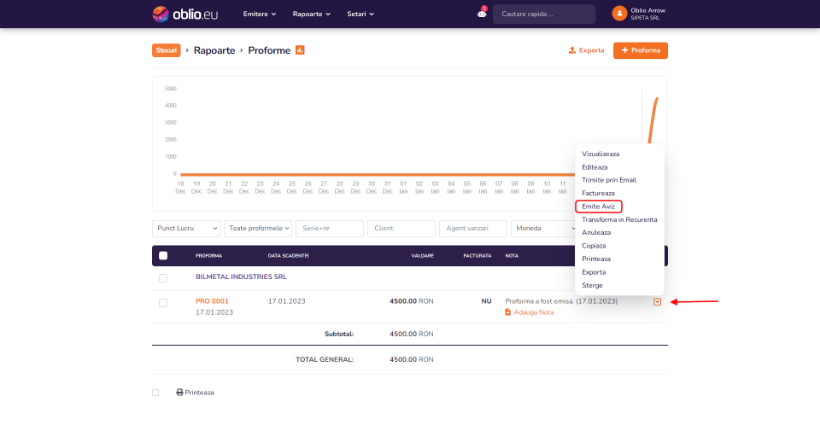Open the oblio.eu logo home link

(185, 14)
